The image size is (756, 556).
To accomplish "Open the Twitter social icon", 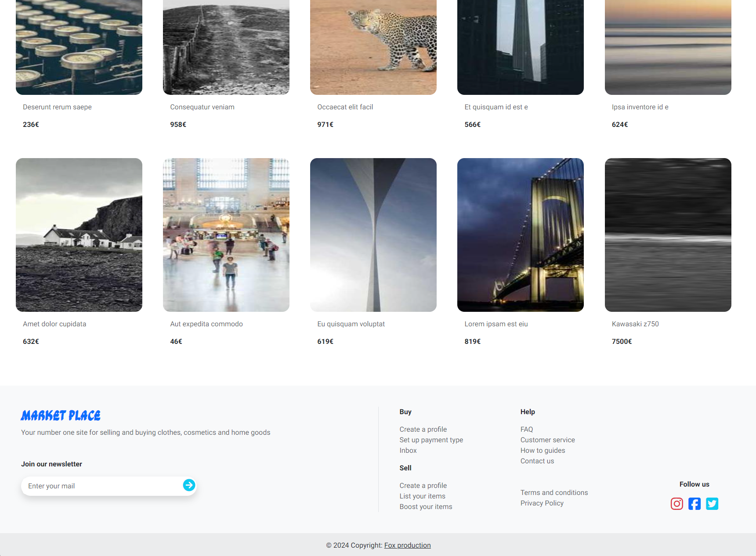I will [x=712, y=504].
